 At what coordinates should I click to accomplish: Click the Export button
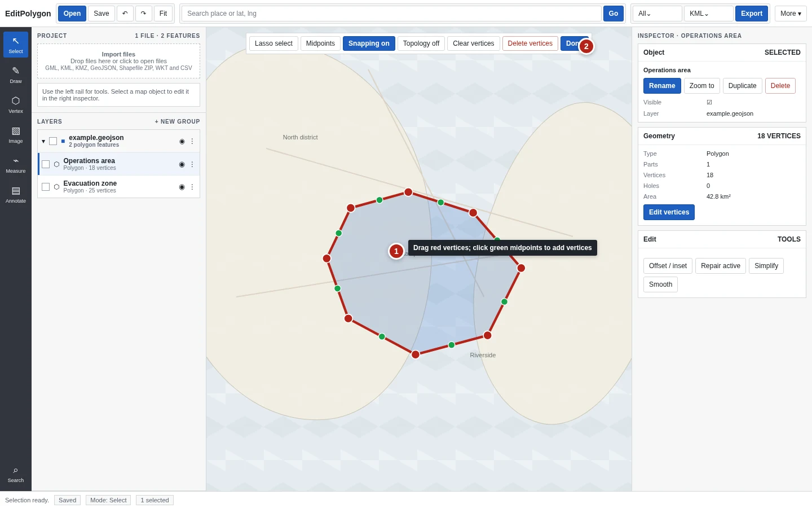[x=752, y=14]
